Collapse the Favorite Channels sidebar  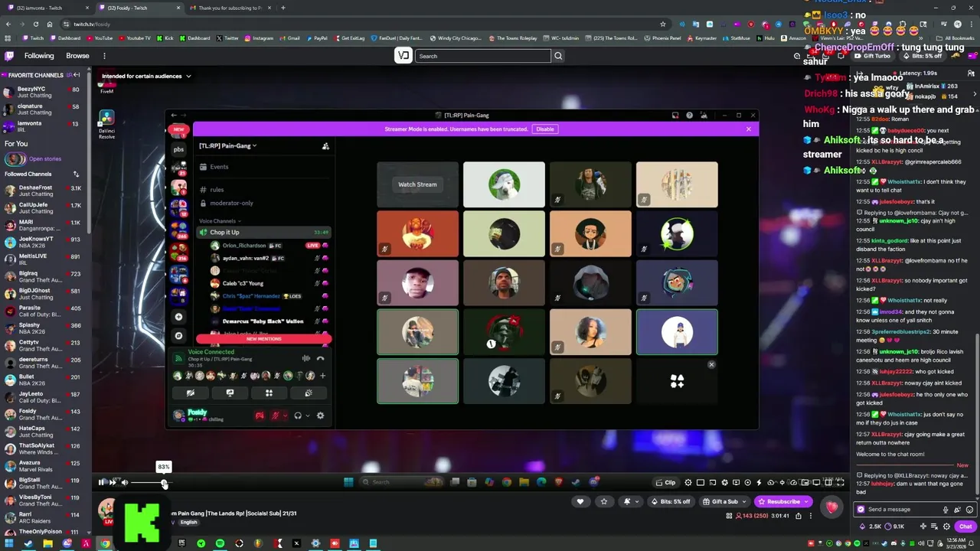(x=77, y=75)
